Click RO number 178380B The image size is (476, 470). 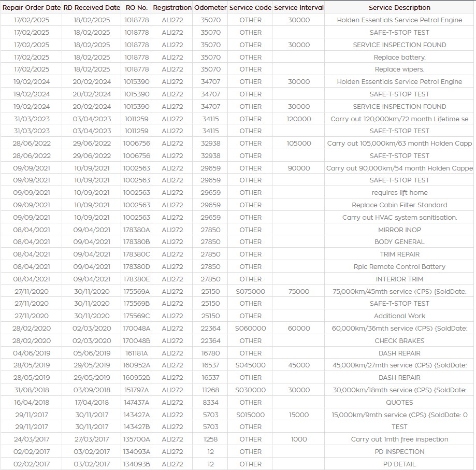tap(137, 241)
